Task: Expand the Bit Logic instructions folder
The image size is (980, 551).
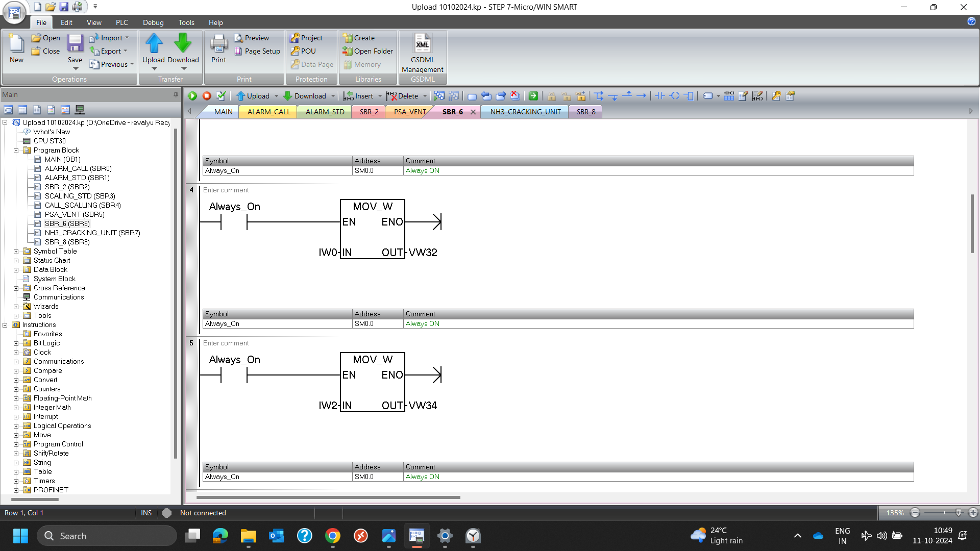Action: pos(16,343)
